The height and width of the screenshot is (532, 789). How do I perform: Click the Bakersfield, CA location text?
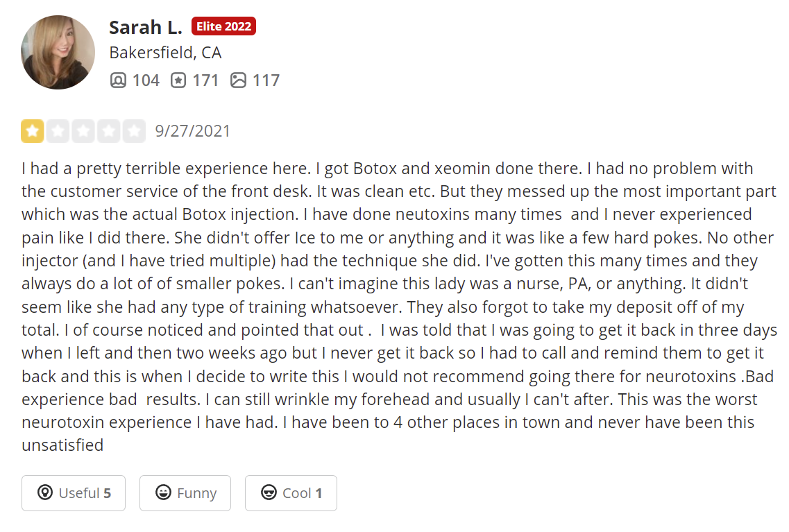click(165, 53)
